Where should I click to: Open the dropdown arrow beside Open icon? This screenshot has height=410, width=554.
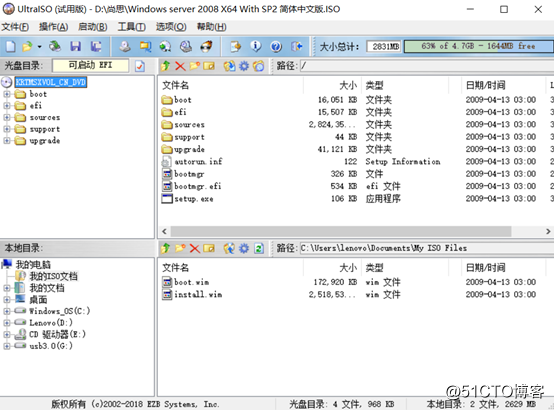point(39,47)
